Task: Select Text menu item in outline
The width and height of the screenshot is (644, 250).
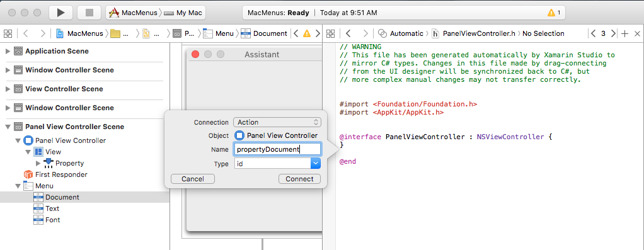Action: pos(52,208)
